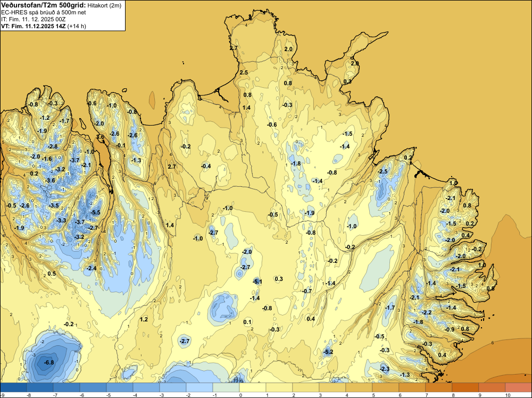Click the legend scale label '-4'
The image size is (532, 398).
[135, 395]
